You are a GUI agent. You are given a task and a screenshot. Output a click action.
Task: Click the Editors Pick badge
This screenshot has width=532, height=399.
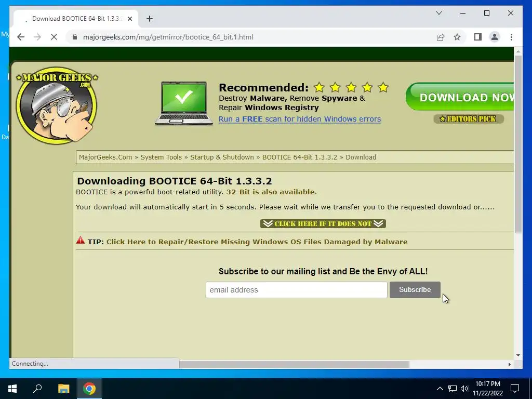coord(469,119)
